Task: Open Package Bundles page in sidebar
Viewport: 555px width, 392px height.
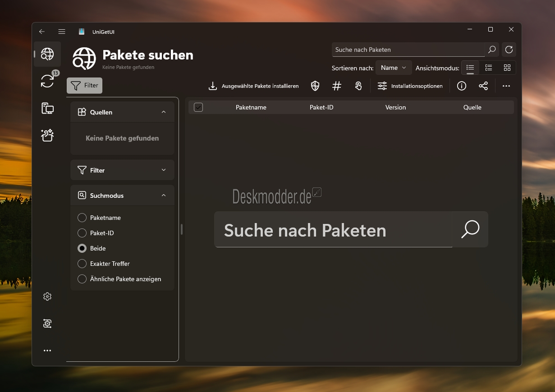Action: pyautogui.click(x=47, y=135)
